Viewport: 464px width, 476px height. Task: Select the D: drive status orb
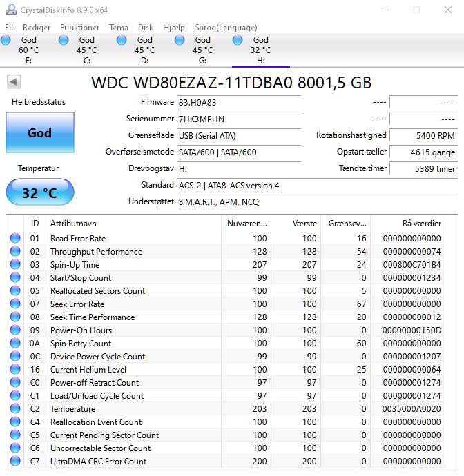(122, 40)
